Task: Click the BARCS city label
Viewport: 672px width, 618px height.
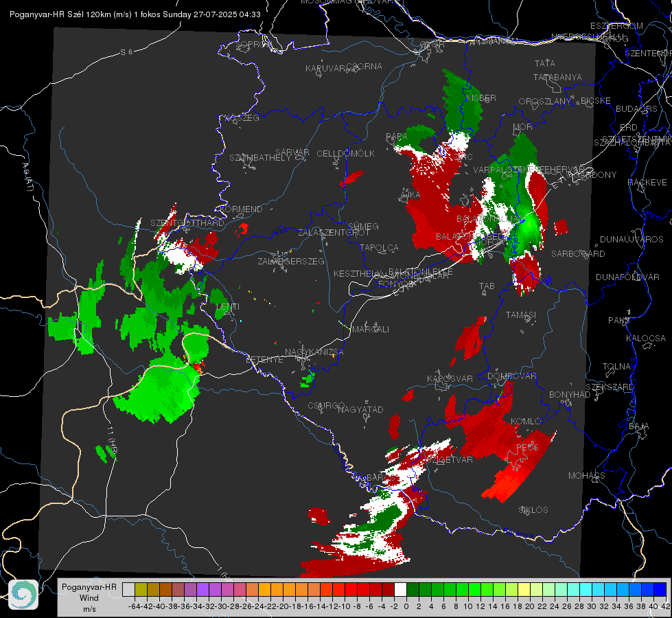Action: pyautogui.click(x=381, y=478)
